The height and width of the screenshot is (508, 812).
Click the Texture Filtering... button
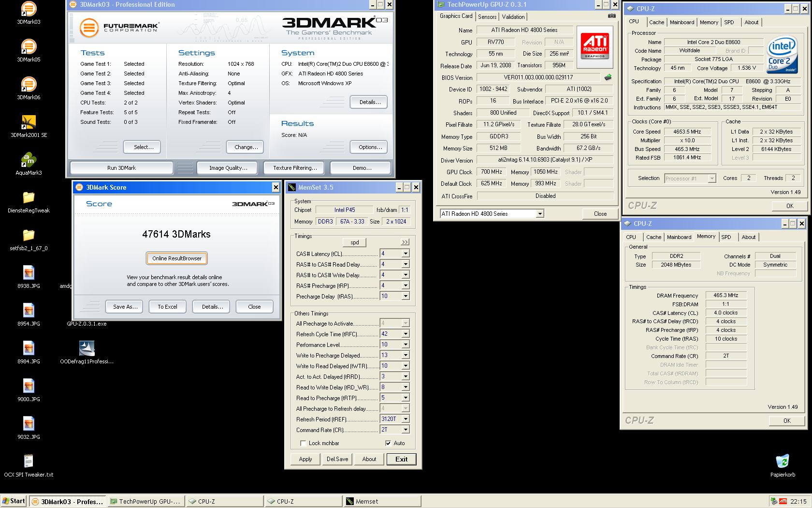[x=295, y=168]
